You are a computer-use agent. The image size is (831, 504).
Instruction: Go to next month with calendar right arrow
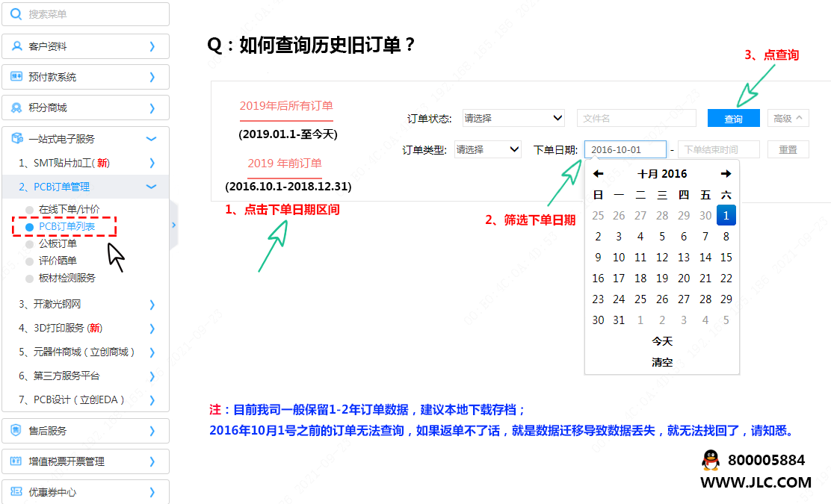[x=726, y=174]
